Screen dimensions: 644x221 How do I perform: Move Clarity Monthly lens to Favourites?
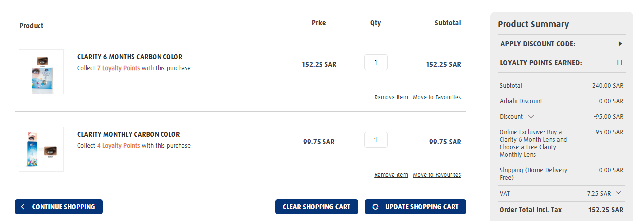437,175
